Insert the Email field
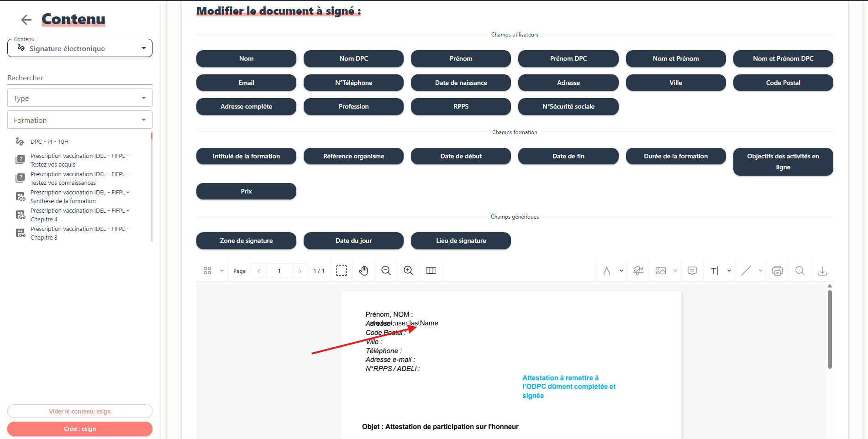This screenshot has height=439, width=868. pos(246,83)
